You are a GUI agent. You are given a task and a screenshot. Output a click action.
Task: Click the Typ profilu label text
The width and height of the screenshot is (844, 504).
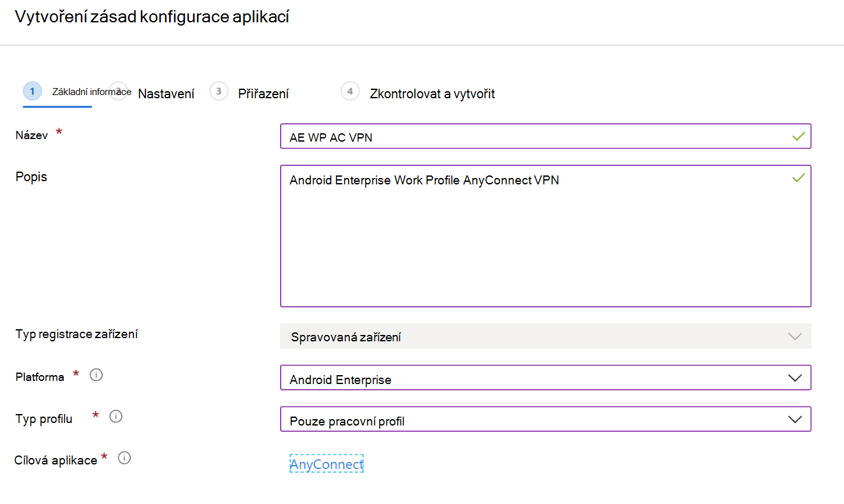click(44, 419)
